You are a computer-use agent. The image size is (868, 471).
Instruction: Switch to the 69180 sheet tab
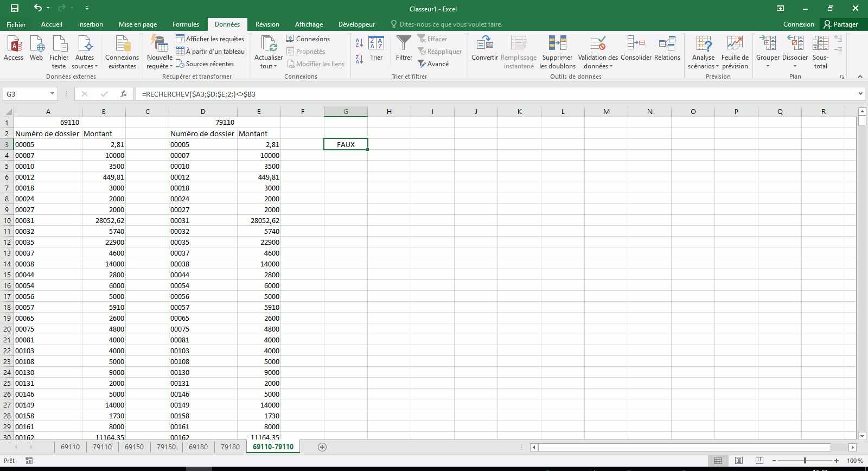tap(198, 447)
